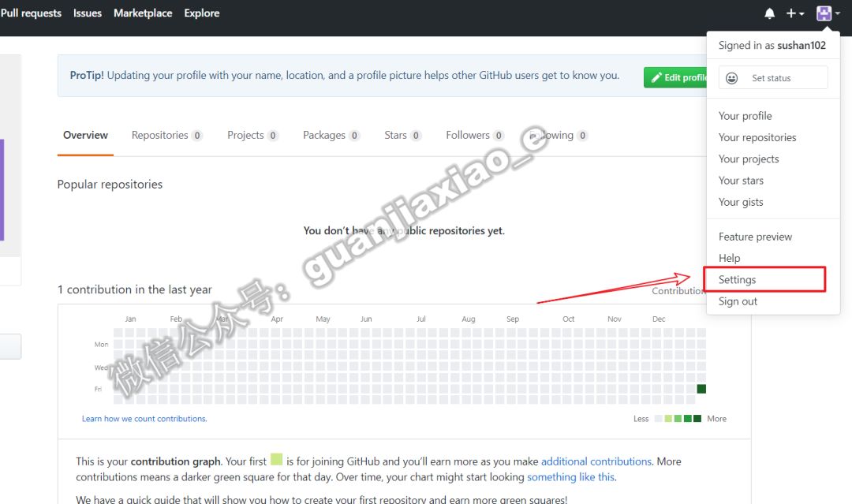Click the user avatar menu
852x504 pixels.
828,13
